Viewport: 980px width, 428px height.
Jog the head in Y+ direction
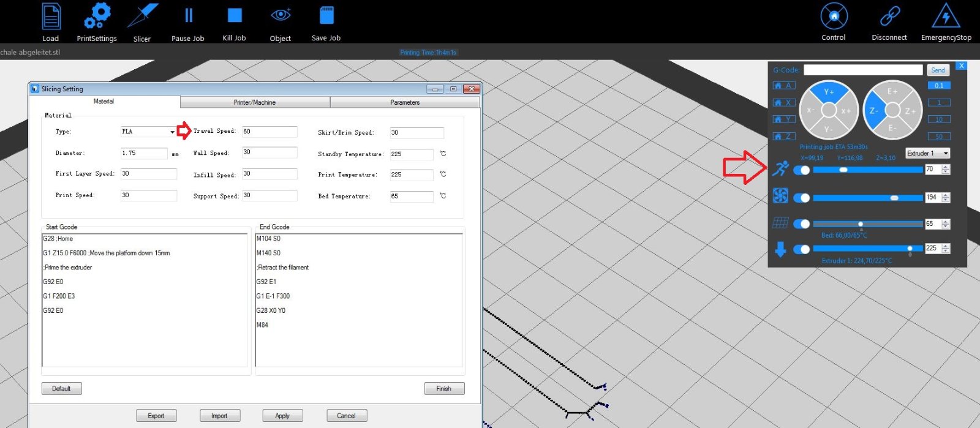tap(829, 92)
